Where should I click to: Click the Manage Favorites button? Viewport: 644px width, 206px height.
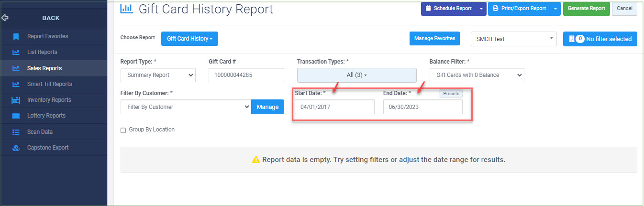click(434, 39)
